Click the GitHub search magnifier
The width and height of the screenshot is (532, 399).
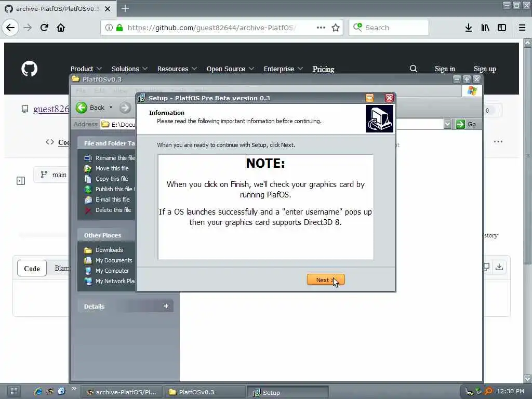tap(413, 69)
